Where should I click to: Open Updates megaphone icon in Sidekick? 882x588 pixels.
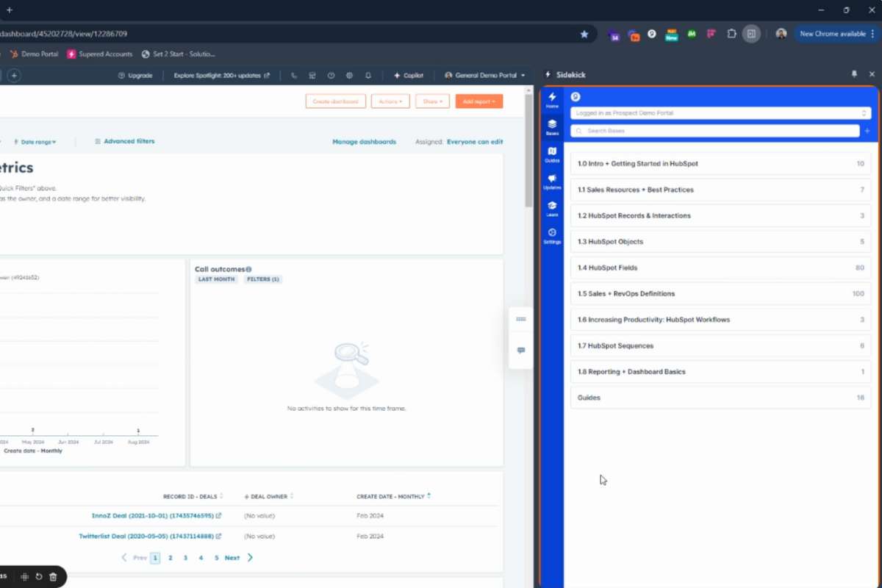552,182
